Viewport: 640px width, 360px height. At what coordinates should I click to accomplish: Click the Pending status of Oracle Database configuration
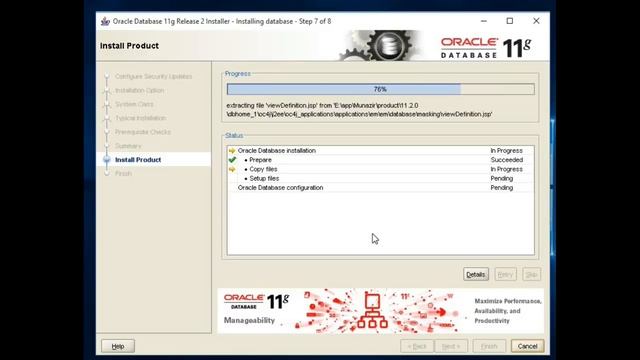502,188
